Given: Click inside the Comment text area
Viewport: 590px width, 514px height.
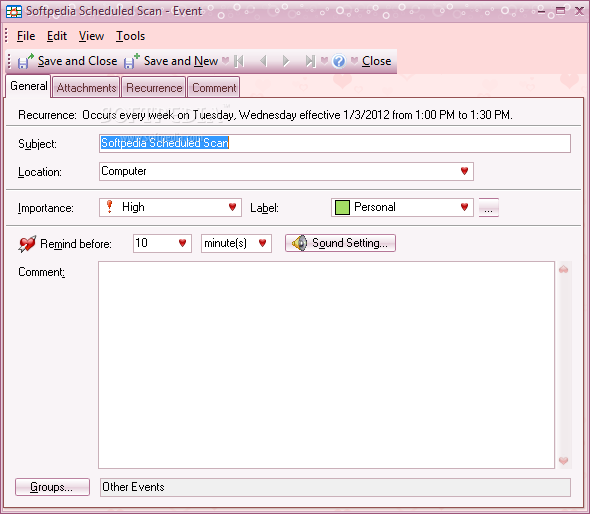Looking at the screenshot, I should [326, 365].
